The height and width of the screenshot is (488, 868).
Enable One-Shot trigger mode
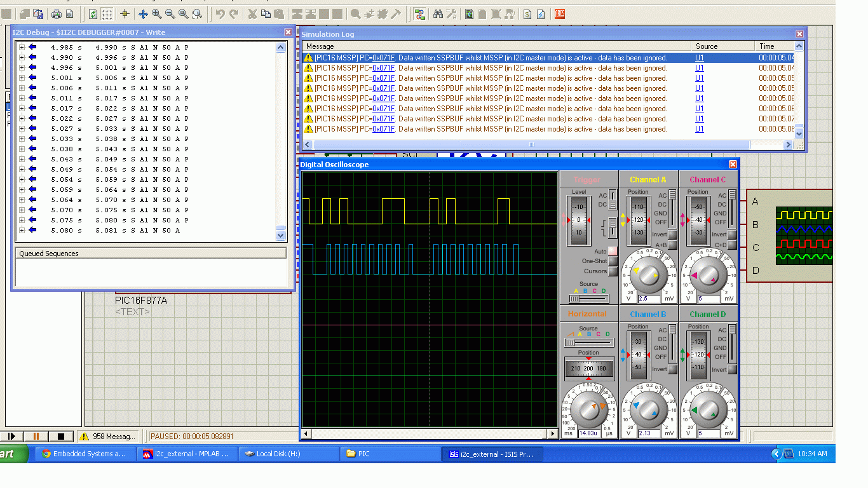tap(612, 261)
